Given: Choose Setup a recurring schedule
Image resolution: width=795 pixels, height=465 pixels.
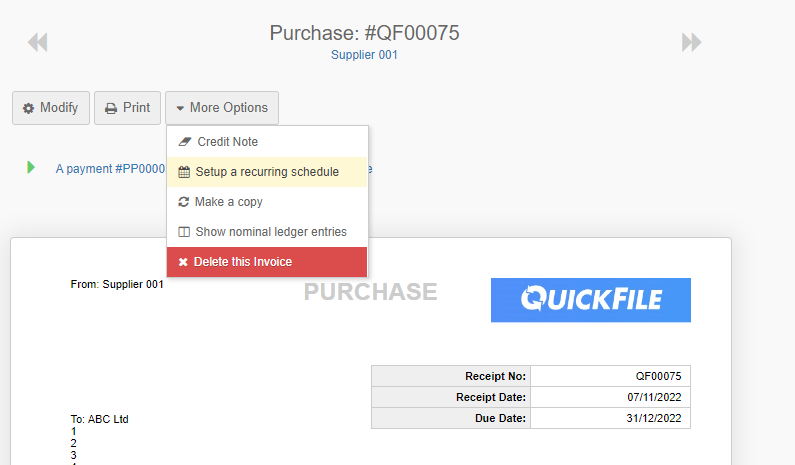Looking at the screenshot, I should [267, 172].
